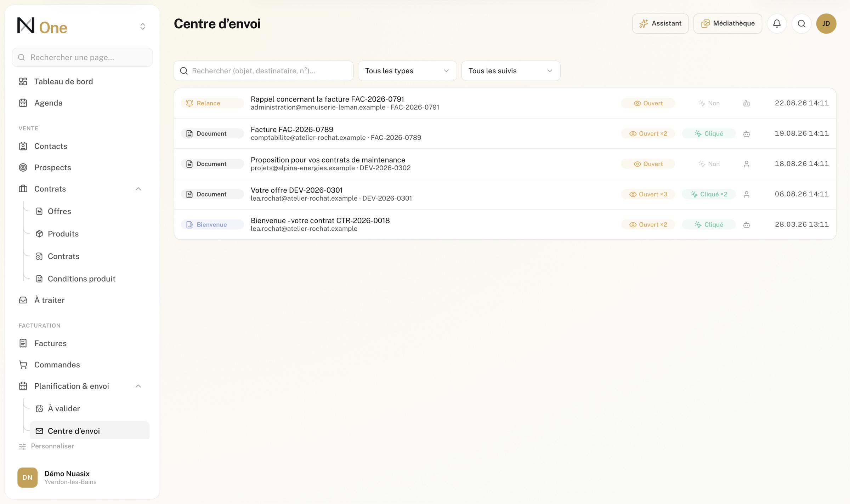Image resolution: width=850 pixels, height=504 pixels.
Task: Click the Document tag of Facture FAC-2026-0789
Action: [x=212, y=133]
